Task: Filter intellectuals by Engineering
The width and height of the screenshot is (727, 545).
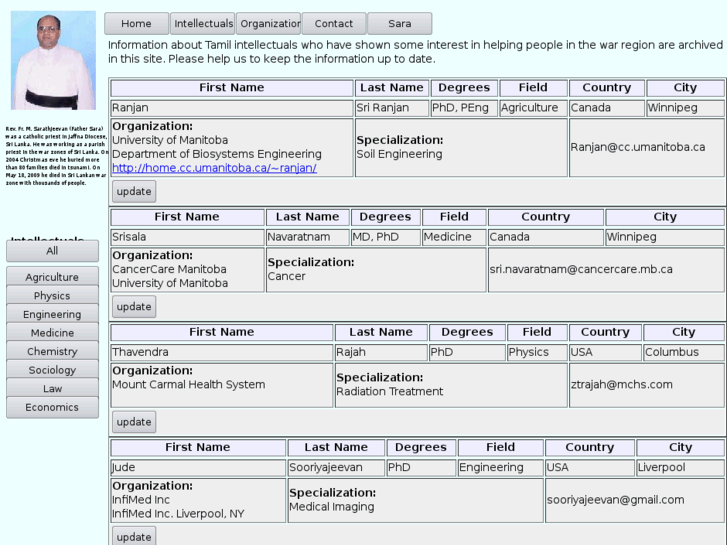Action: pos(52,314)
